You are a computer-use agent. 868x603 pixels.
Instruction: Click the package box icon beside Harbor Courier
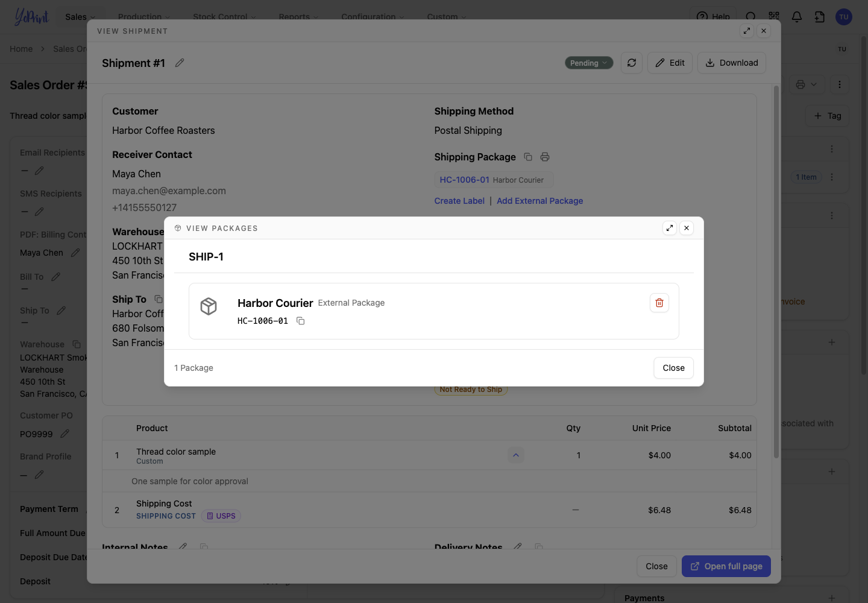pyautogui.click(x=209, y=306)
